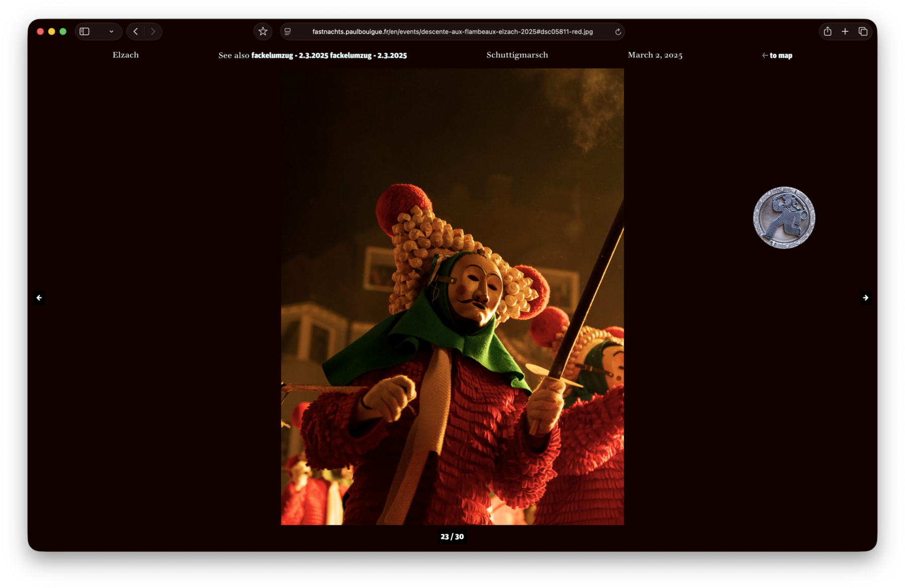Advance to next photo with right arrow
Image resolution: width=905 pixels, height=588 pixels.
click(x=865, y=298)
